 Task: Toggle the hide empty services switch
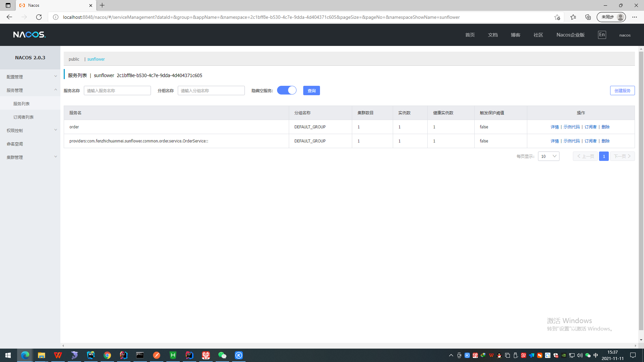coord(287,90)
